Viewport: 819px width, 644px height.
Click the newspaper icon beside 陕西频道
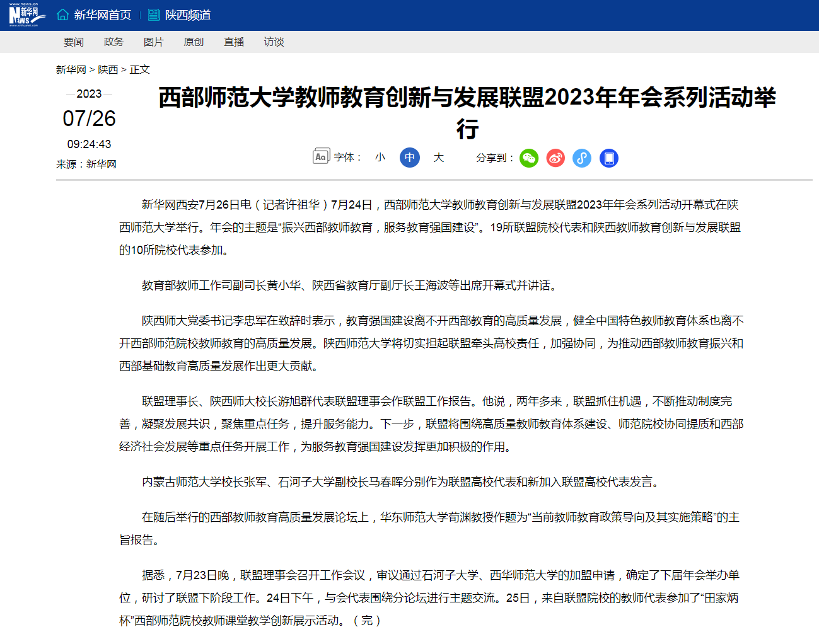154,14
